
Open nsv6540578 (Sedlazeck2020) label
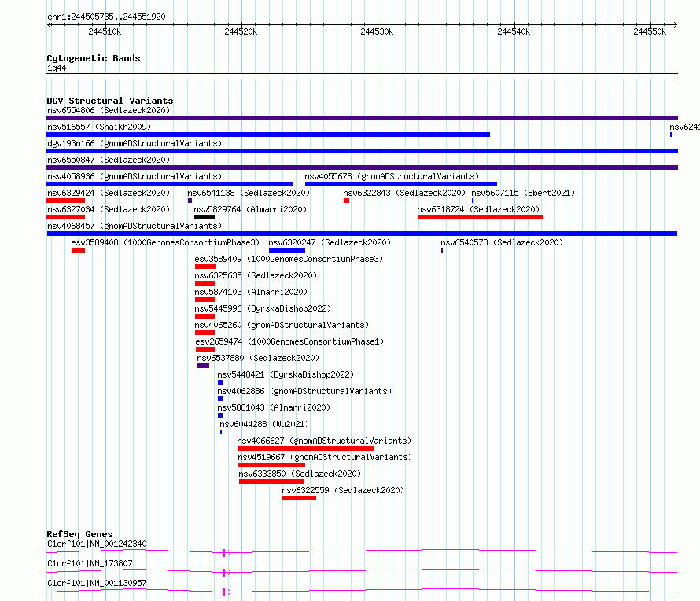coord(502,242)
